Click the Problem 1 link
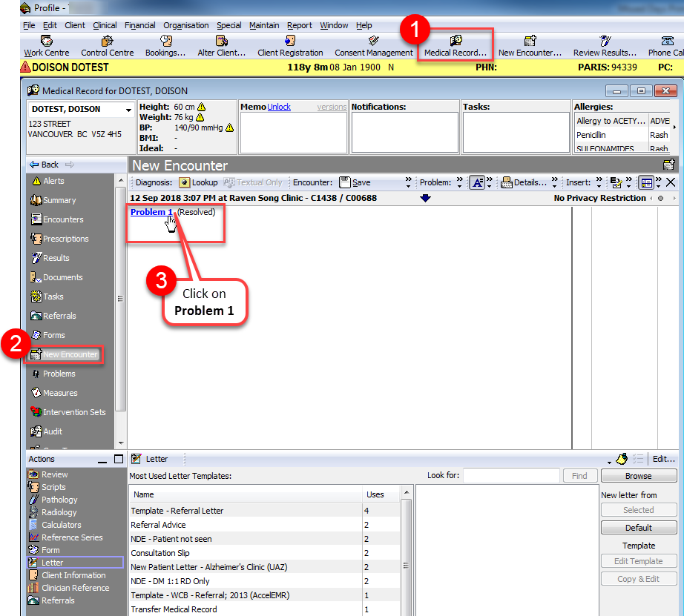The width and height of the screenshot is (684, 616). 151,211
